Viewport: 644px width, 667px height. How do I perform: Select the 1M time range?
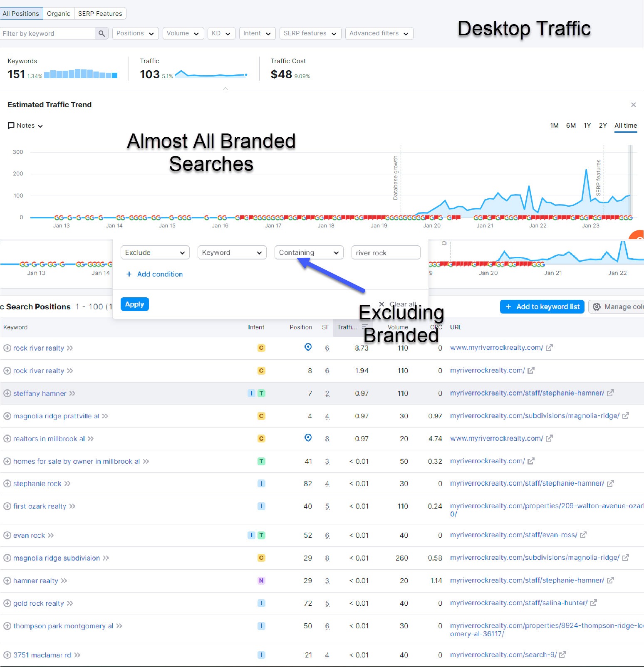(x=554, y=126)
